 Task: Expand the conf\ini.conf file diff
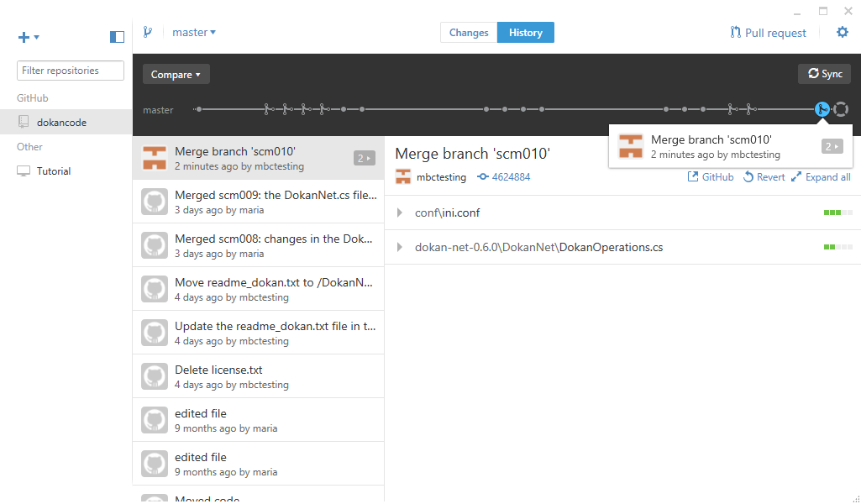point(400,213)
